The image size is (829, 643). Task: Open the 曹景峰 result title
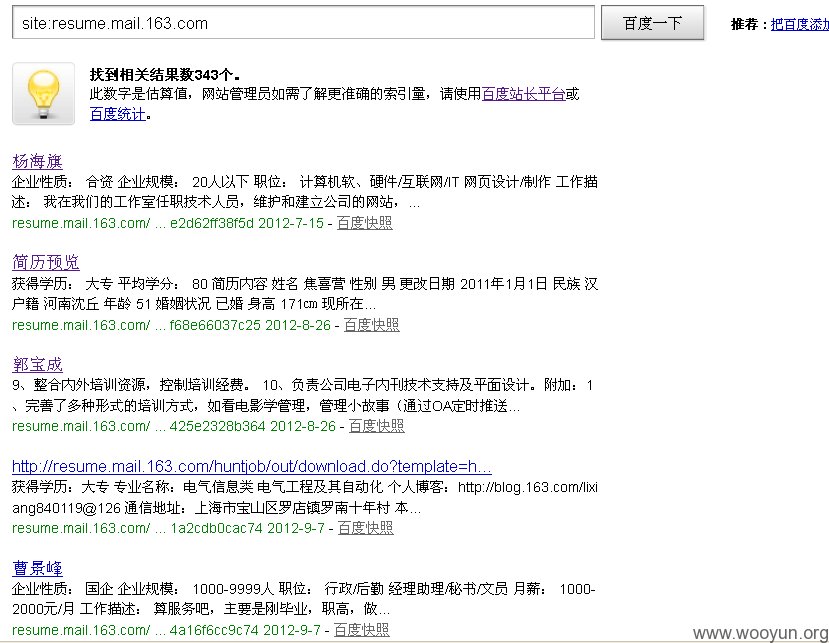click(37, 568)
